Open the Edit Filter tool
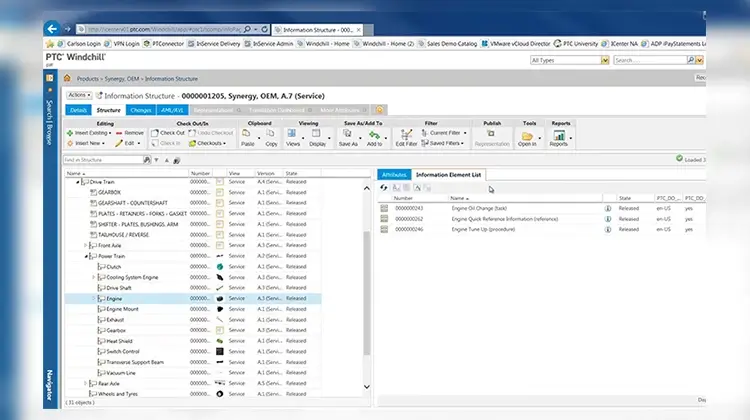Viewport: 750px width, 420px height. pos(406,137)
